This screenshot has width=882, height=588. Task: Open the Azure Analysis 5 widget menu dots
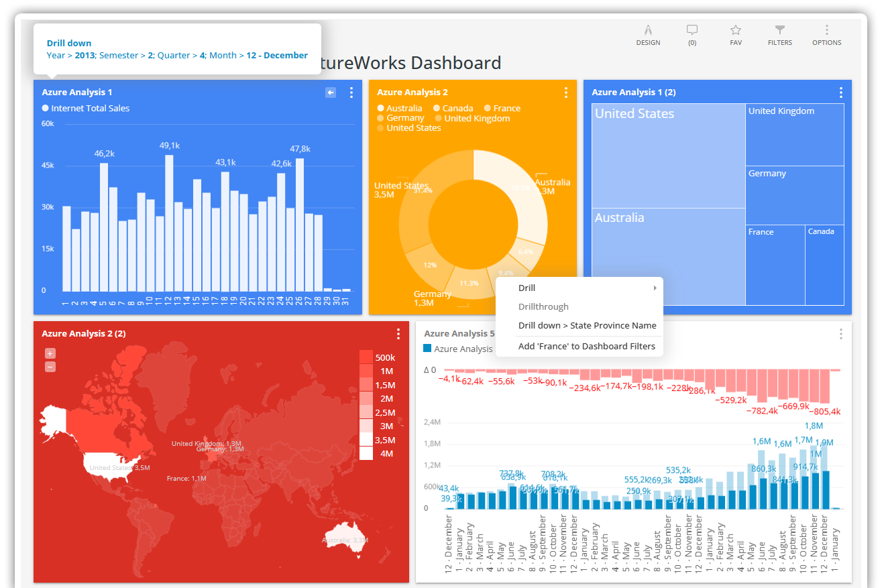[841, 334]
